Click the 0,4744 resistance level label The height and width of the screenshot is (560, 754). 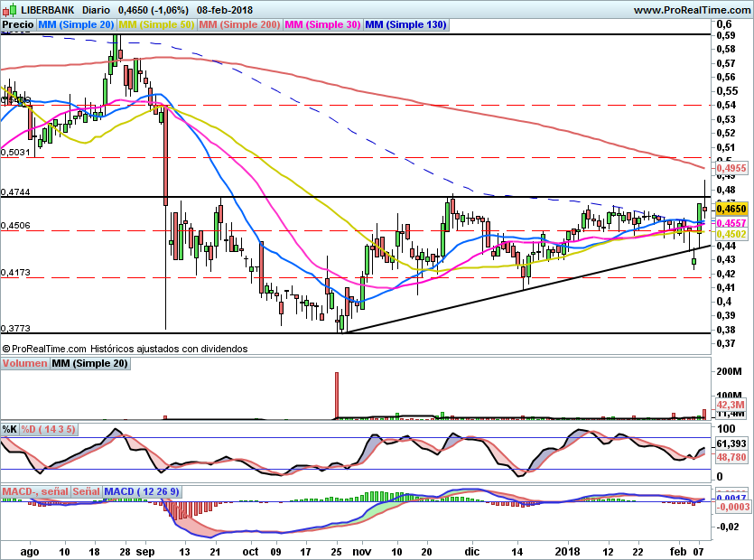point(15,192)
